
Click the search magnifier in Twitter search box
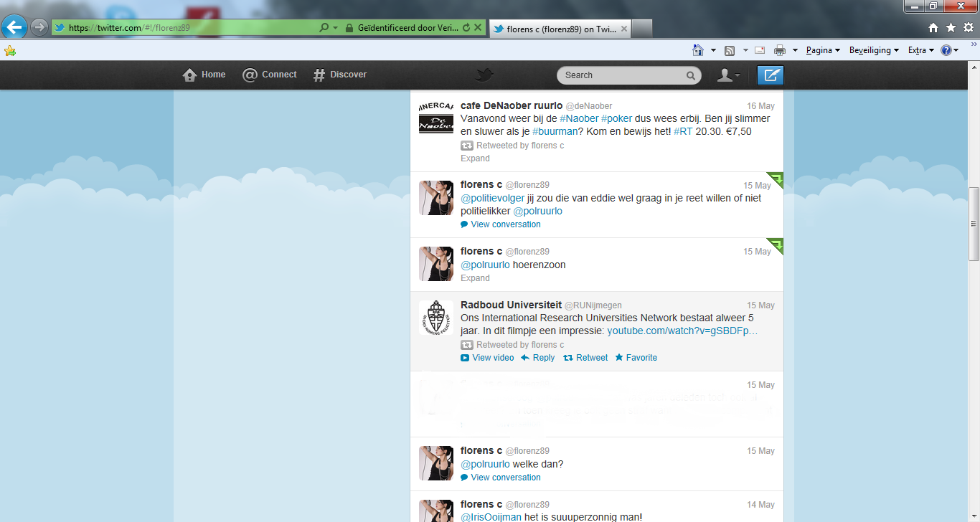tap(691, 75)
